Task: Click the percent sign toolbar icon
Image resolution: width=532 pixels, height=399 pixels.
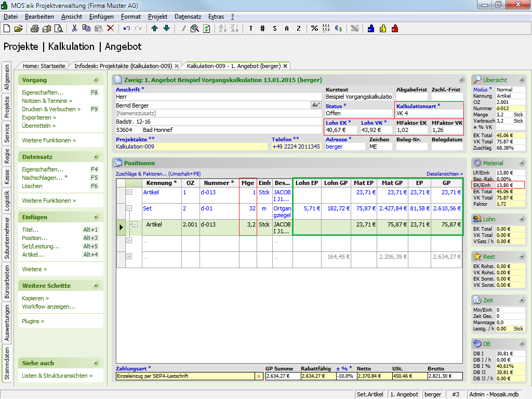Action: click(x=314, y=29)
